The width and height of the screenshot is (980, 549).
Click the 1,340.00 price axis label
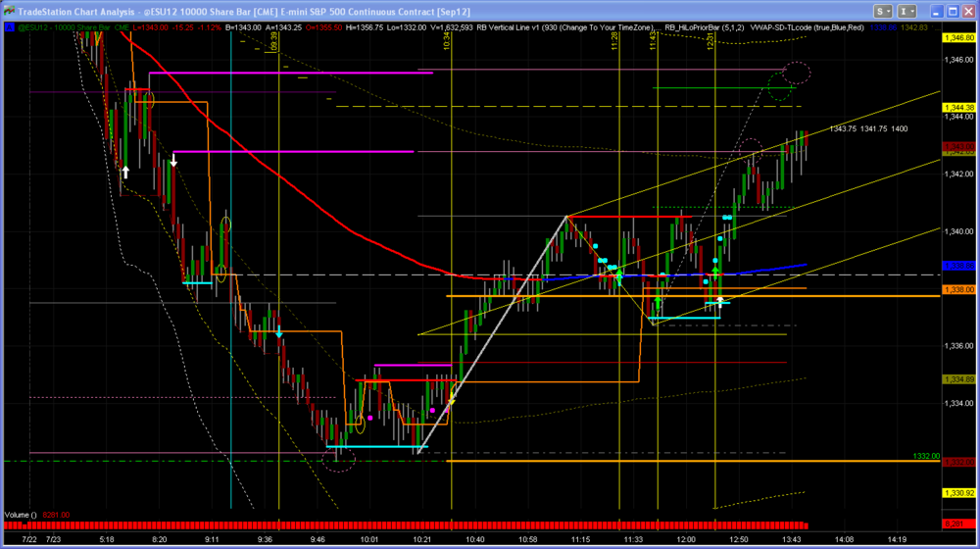point(958,232)
